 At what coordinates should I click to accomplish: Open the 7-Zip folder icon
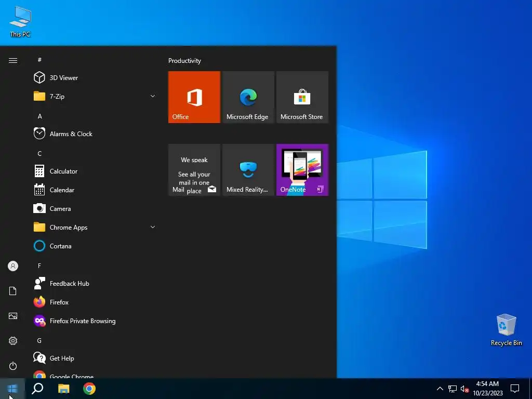39,96
